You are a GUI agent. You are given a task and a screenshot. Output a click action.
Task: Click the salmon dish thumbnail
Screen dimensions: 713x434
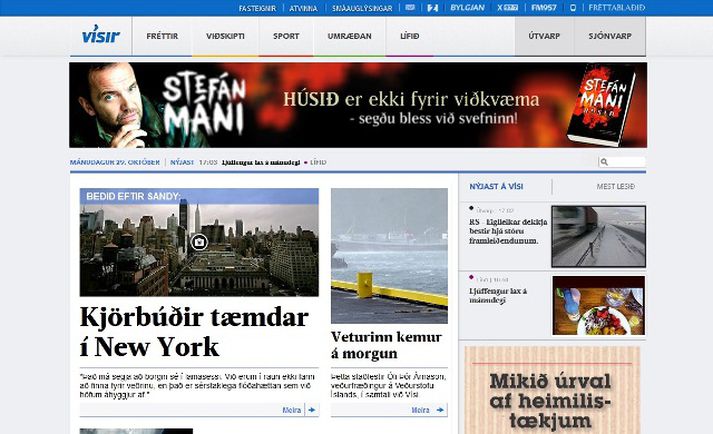598,305
